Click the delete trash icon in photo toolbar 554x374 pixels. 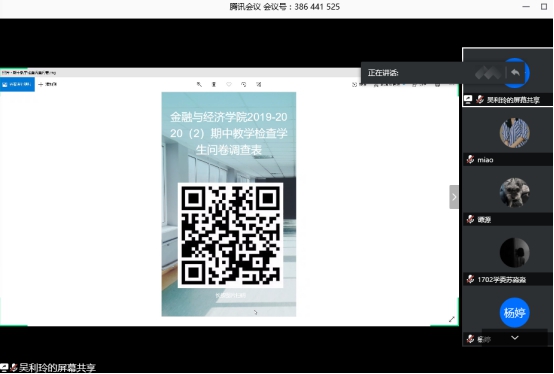tap(214, 84)
